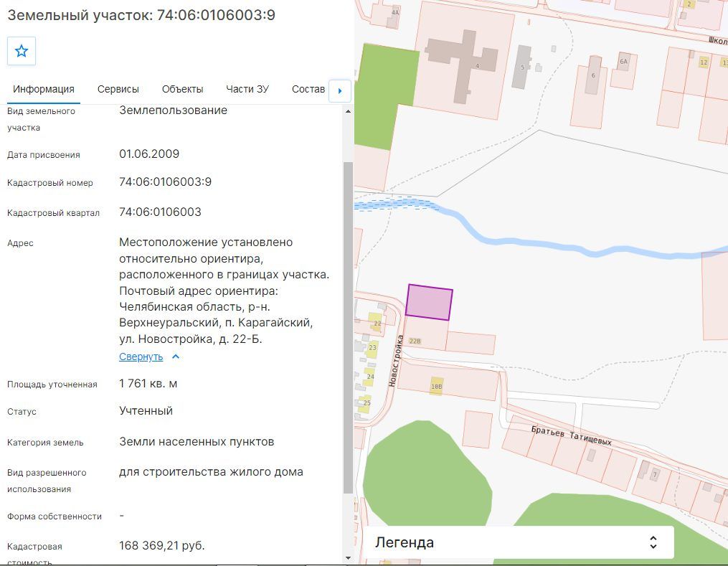Click value для строительства жилого дома
Screen dimensions: 728x566
pyautogui.click(x=212, y=472)
